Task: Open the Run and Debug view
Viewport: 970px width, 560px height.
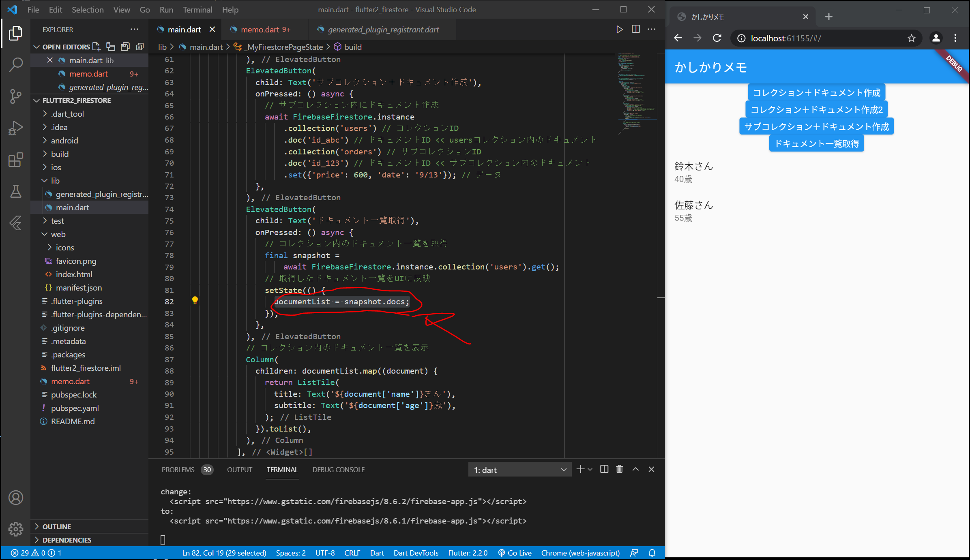Action: tap(16, 128)
